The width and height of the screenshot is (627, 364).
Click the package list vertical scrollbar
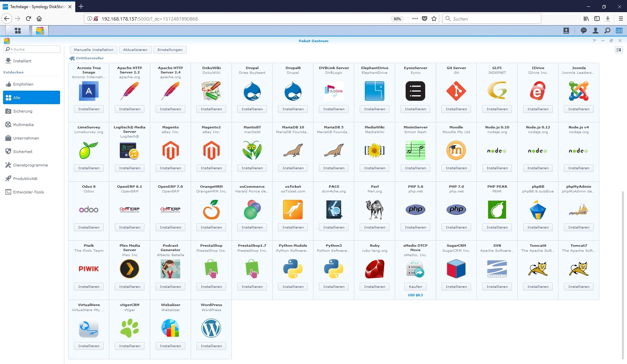click(x=623, y=270)
